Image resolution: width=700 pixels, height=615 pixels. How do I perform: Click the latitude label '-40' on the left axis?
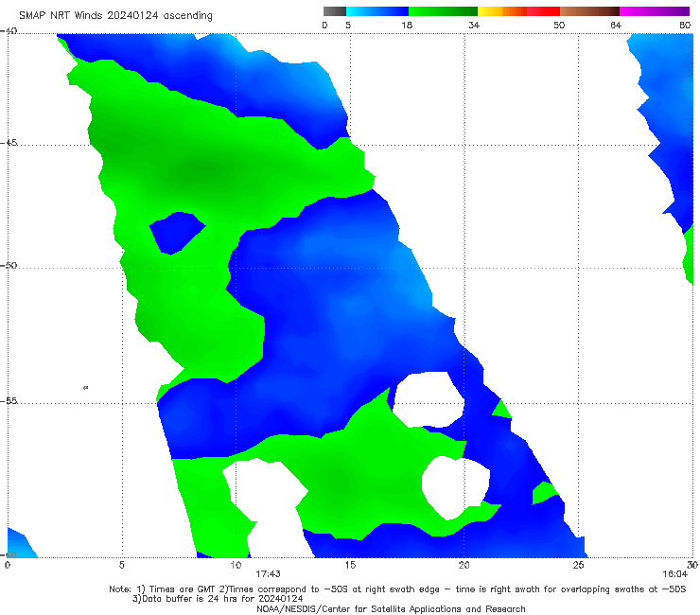coord(9,31)
